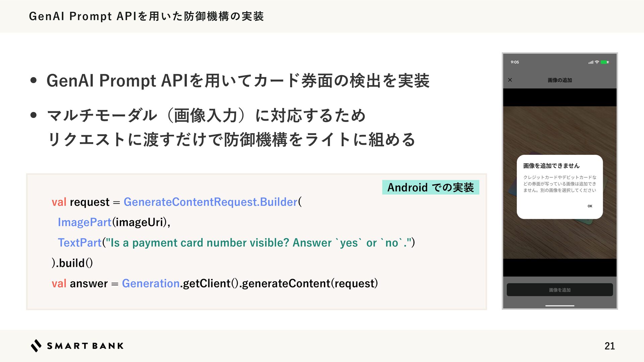The width and height of the screenshot is (644, 362).
Task: Click the SMART BANK wordmark in footer
Action: 85,346
